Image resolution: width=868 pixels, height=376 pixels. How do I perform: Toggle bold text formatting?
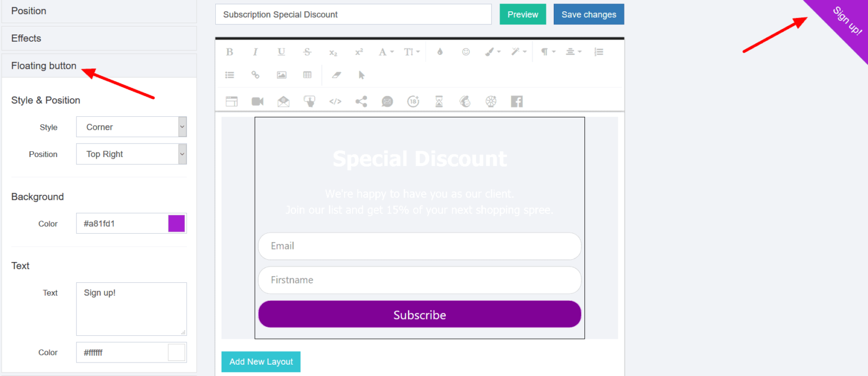(229, 52)
